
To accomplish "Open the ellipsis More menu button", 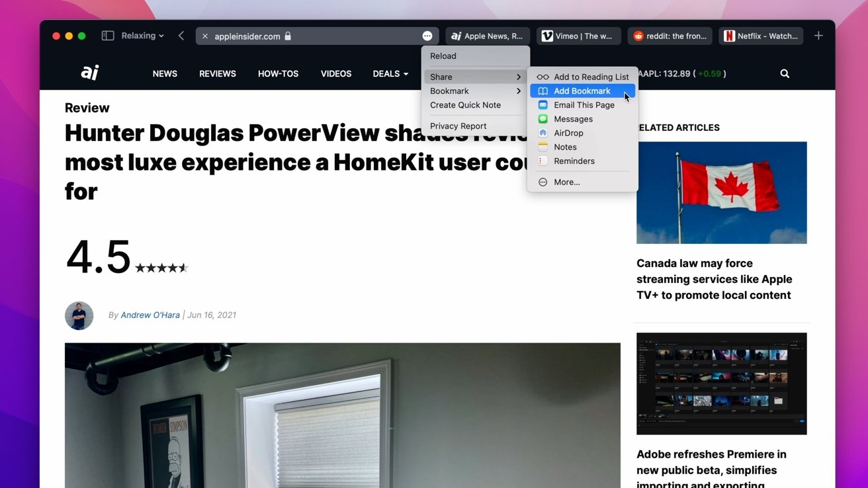I will click(x=427, y=36).
